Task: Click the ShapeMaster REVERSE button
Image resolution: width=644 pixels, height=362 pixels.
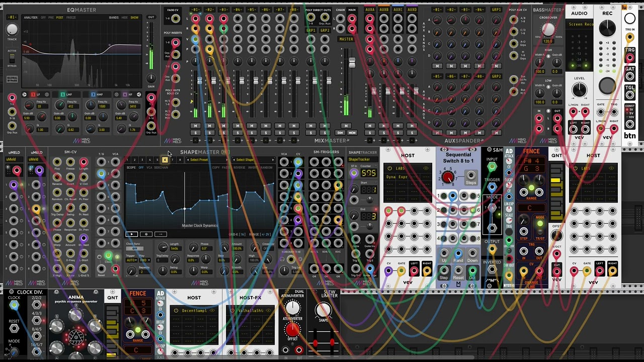Action: click(239, 167)
